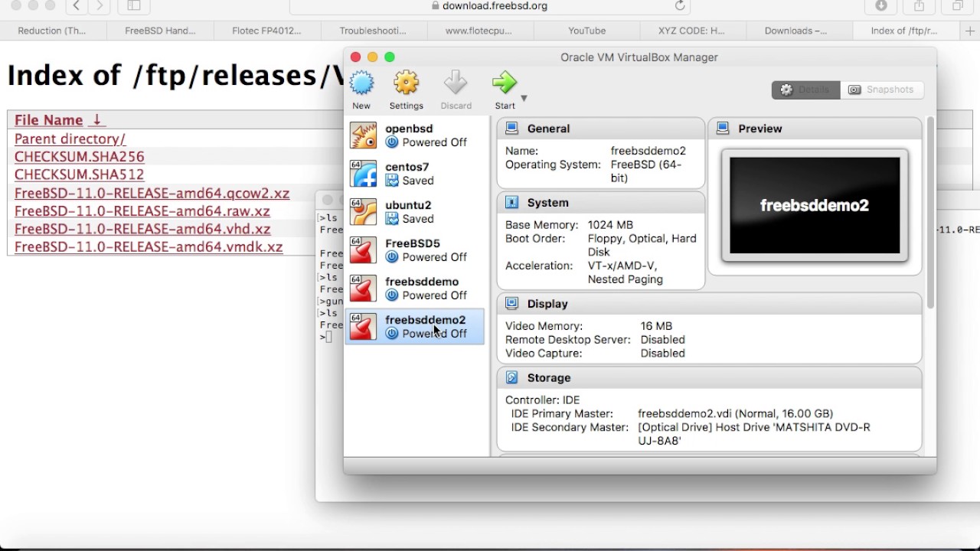Switch to Flotec FP4012 Safari tab

(x=267, y=31)
